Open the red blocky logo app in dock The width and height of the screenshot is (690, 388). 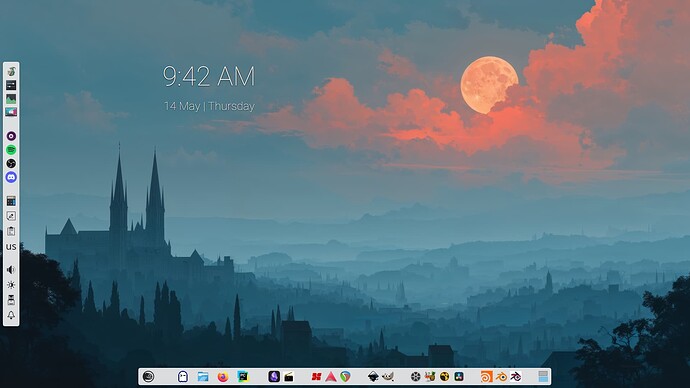(x=316, y=377)
